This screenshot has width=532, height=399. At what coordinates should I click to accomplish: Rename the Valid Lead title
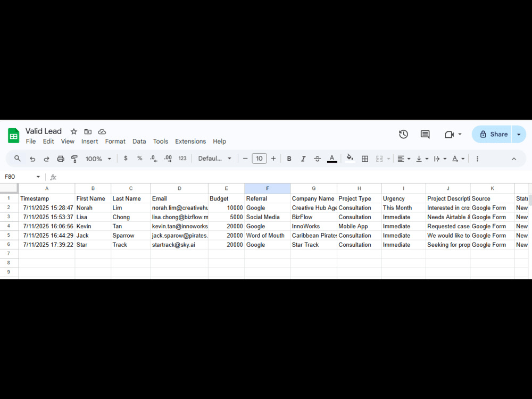click(44, 131)
